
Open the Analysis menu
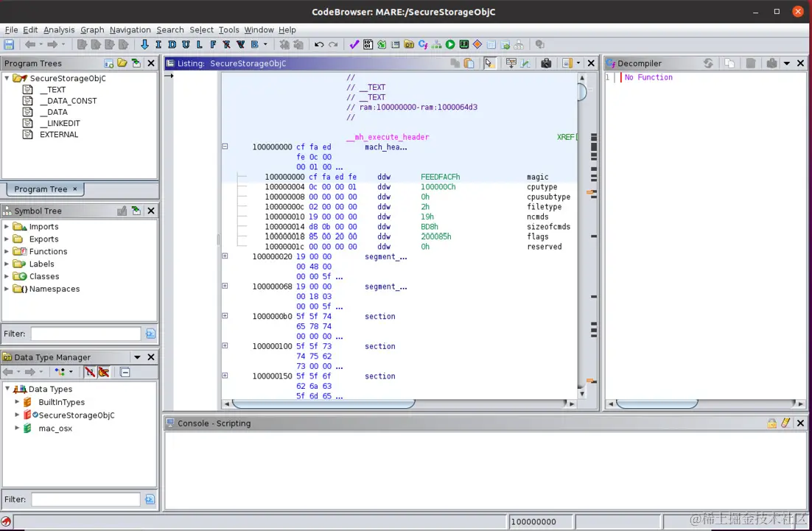[59, 29]
